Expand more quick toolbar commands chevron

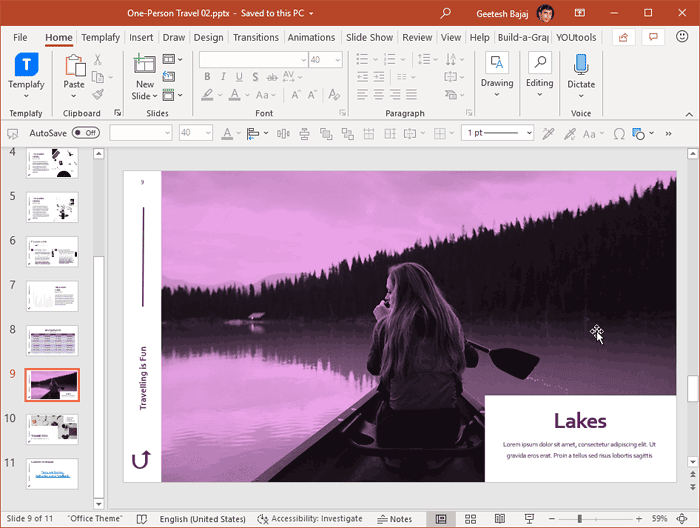[668, 133]
